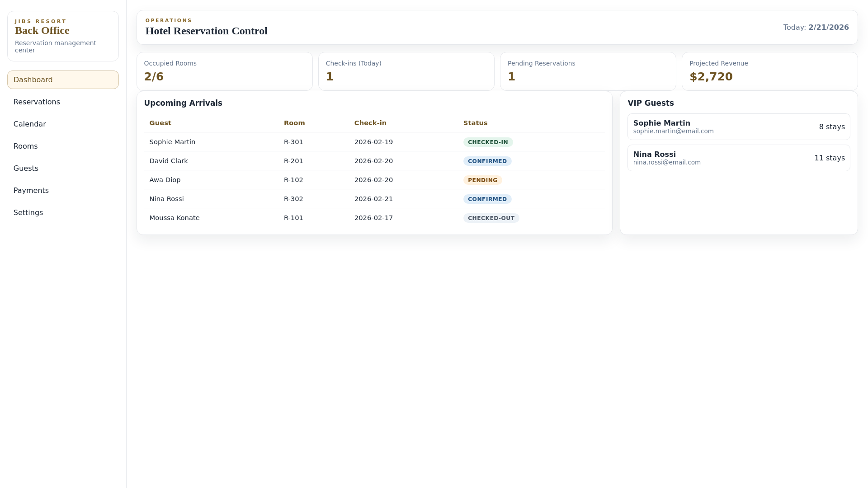Click room R-302 cell
Image resolution: width=868 pixels, height=488 pixels.
tap(293, 199)
